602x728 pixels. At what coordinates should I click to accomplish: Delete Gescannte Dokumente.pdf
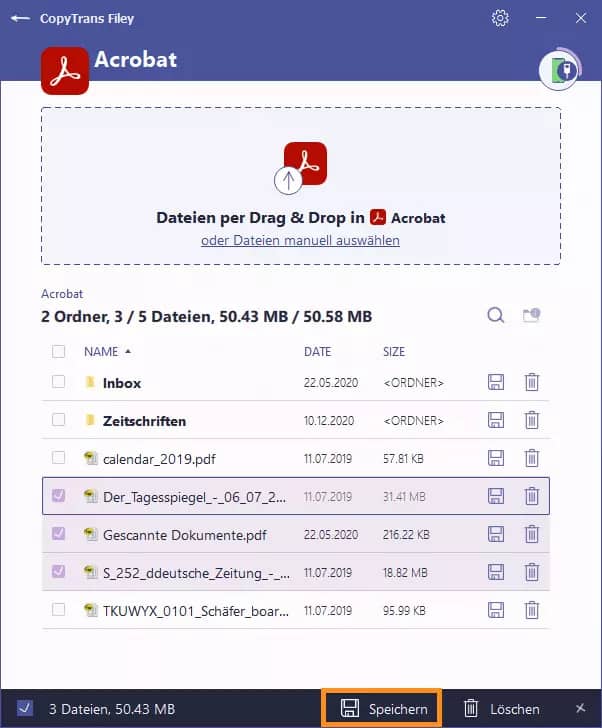(531, 534)
